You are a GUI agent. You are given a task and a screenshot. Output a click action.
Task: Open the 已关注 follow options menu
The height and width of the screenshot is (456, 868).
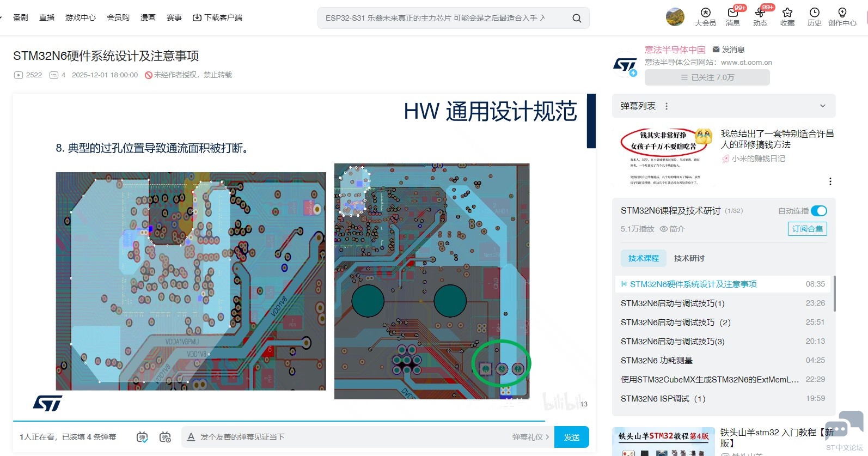[707, 77]
